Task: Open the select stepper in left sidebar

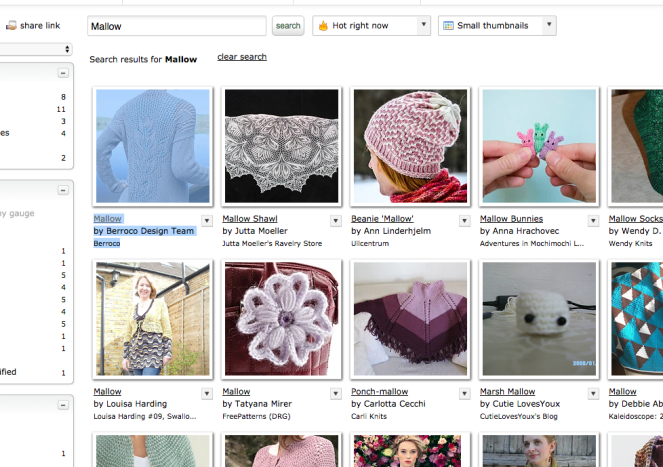Action: (x=67, y=49)
